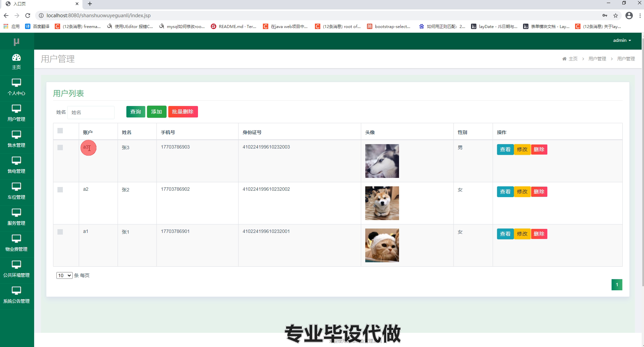Image resolution: width=644 pixels, height=347 pixels.
Task: Open 系统公告管理 monitor icon in sidebar
Action: pyautogui.click(x=16, y=291)
